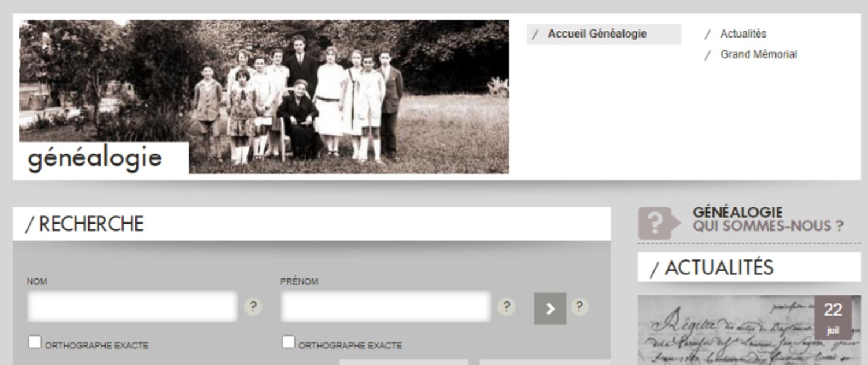Image resolution: width=868 pixels, height=365 pixels.
Task: Open the old register news thumbnail
Action: [x=749, y=330]
